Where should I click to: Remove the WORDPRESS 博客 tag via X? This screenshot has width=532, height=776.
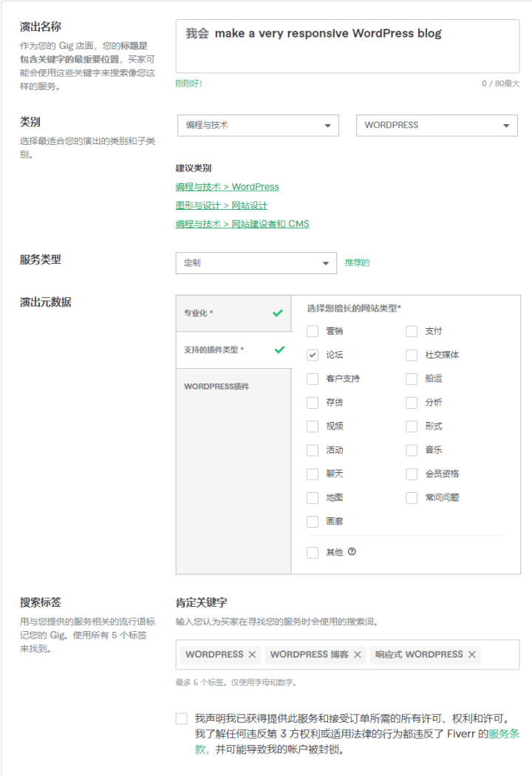358,655
